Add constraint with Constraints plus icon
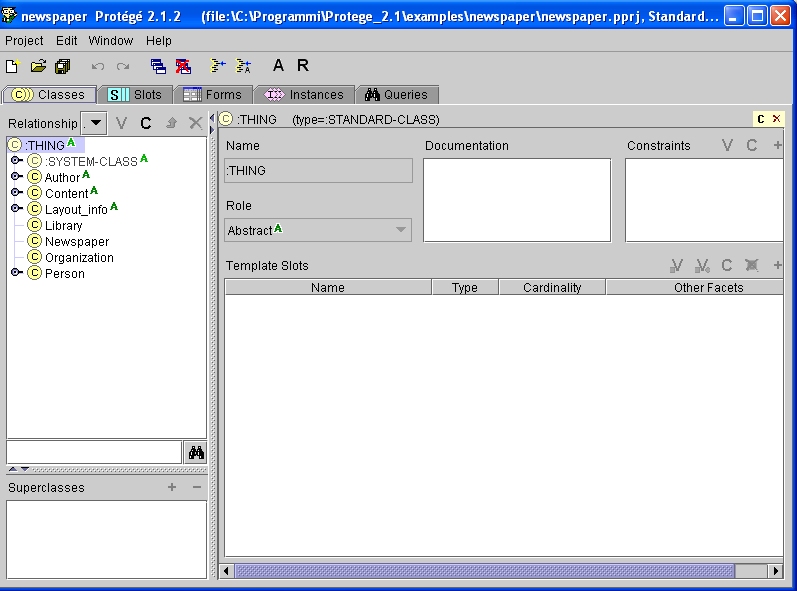This screenshot has width=797, height=591. point(777,145)
